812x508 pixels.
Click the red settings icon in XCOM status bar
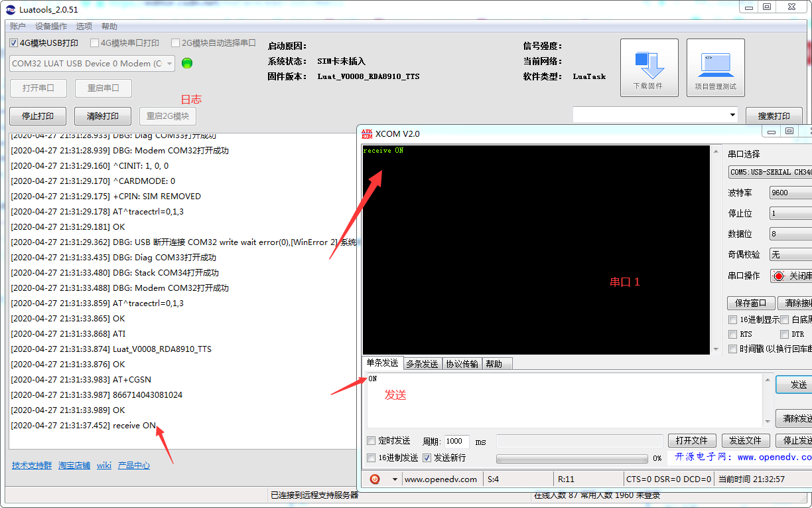(375, 479)
